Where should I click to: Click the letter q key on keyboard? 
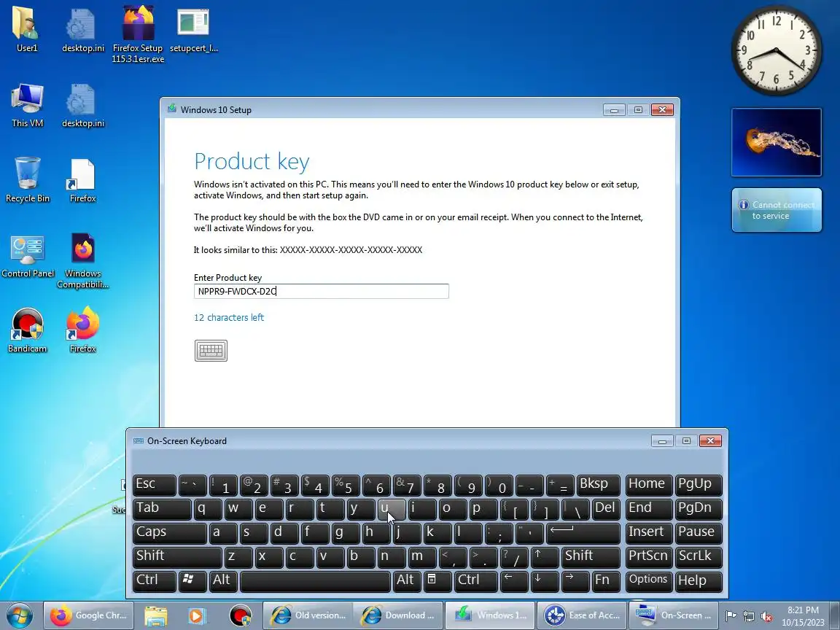[208, 509]
